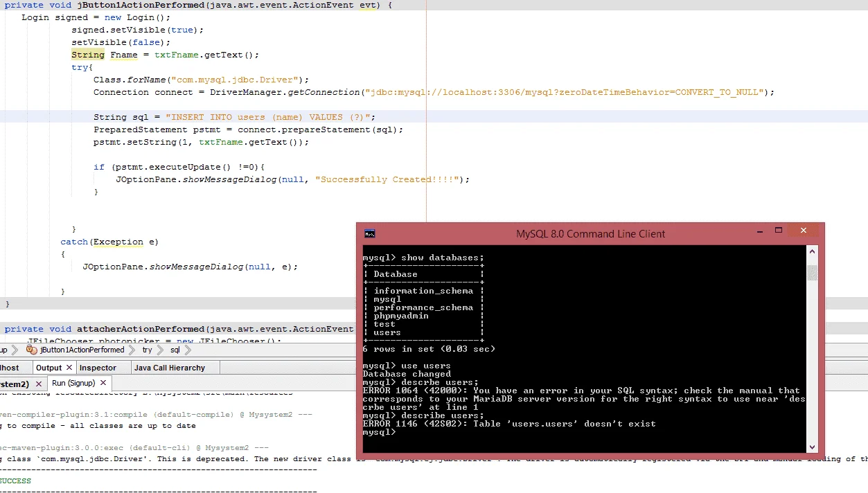This screenshot has height=493, width=868.
Task: Click 'test' in the database list
Action: click(x=384, y=324)
